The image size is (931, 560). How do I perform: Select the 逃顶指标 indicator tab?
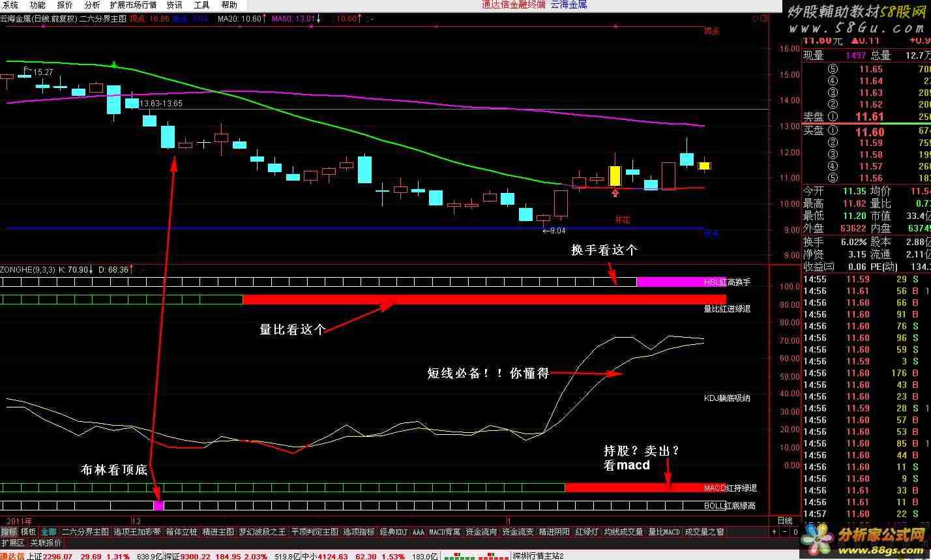point(359,532)
